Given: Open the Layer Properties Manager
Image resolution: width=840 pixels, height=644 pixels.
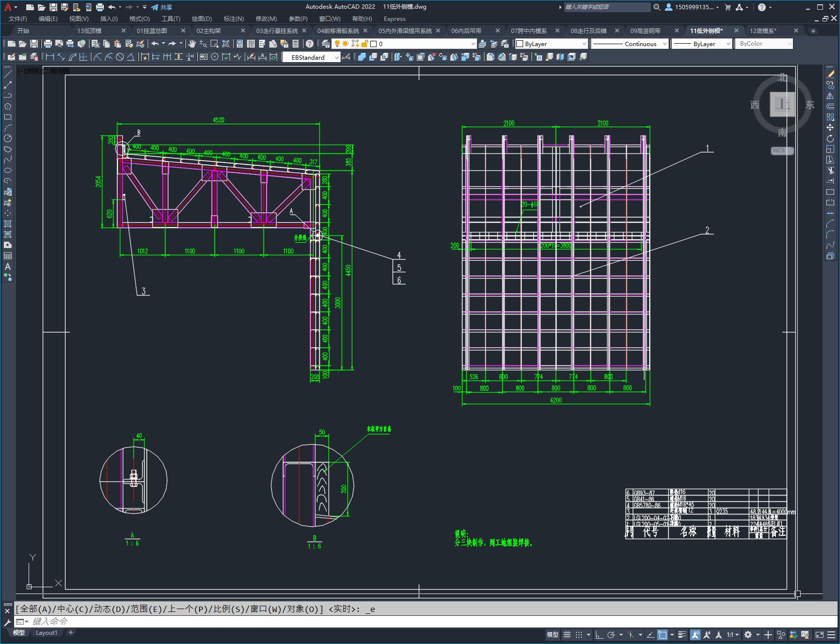Looking at the screenshot, I should click(326, 44).
